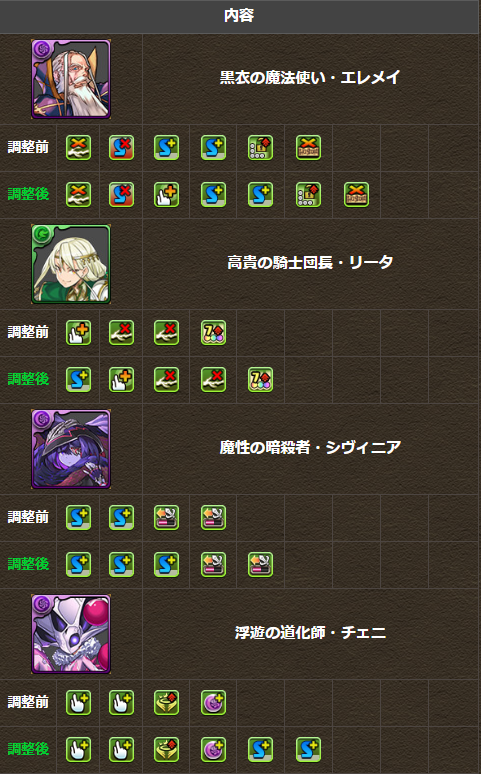The height and width of the screenshot is (774, 481).
Task: Open チェニ's masked jester portrait
Action: point(71,634)
